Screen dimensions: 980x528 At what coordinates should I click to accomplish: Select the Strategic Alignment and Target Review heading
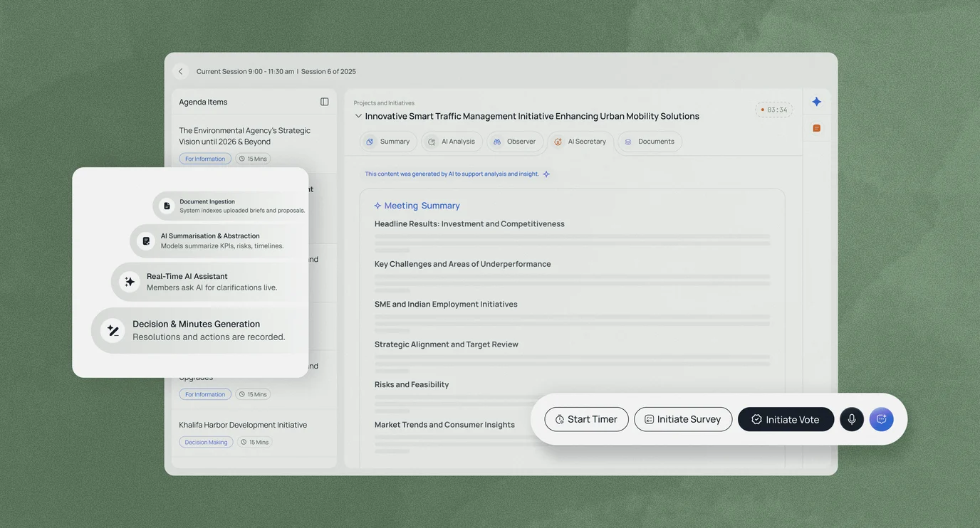[x=447, y=344]
